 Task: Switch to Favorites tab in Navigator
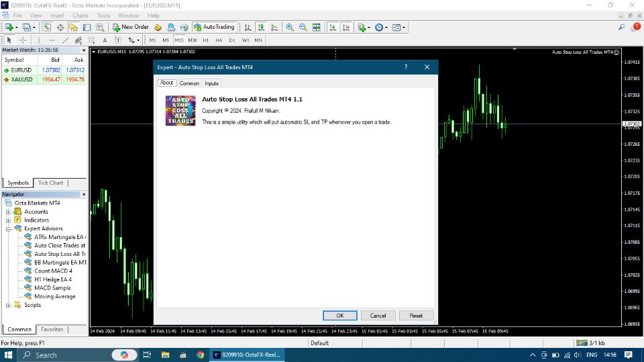[52, 330]
